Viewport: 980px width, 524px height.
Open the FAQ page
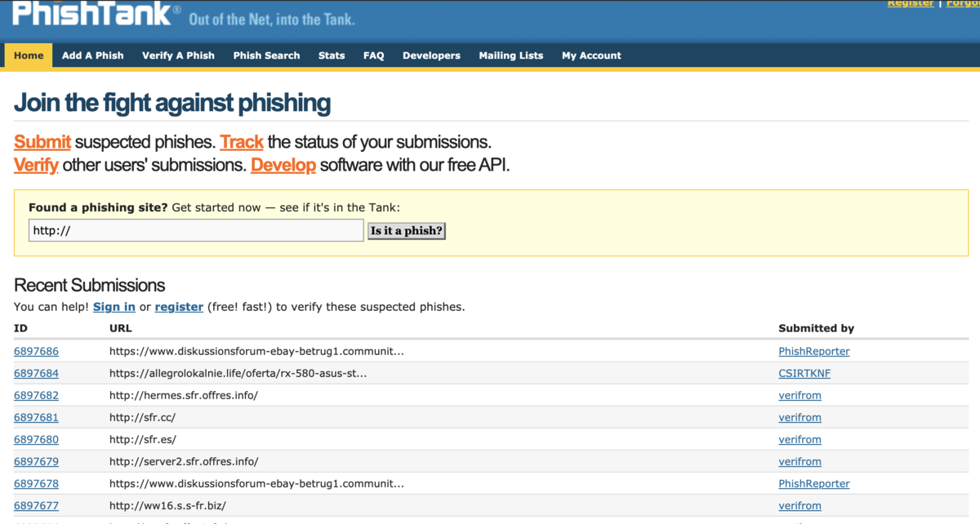[374, 56]
